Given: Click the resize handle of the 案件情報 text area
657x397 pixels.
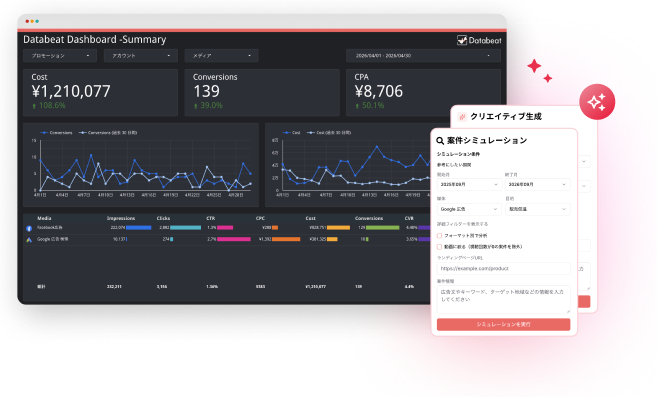Looking at the screenshot, I should 568,311.
